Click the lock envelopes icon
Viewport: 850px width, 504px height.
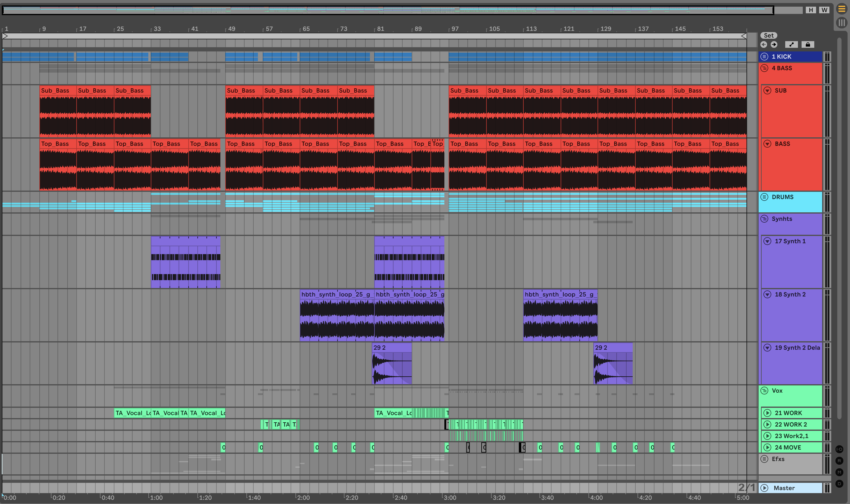tap(808, 44)
